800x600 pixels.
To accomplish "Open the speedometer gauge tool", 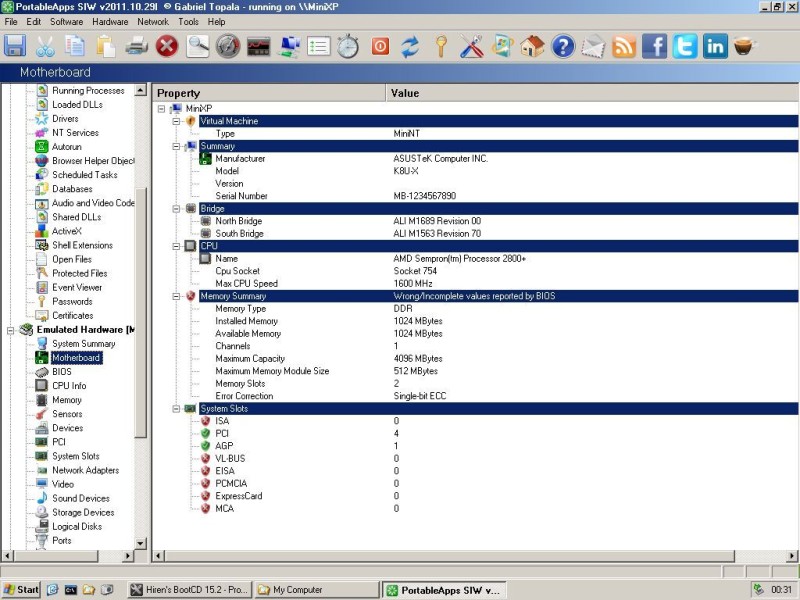I will tap(228, 46).
